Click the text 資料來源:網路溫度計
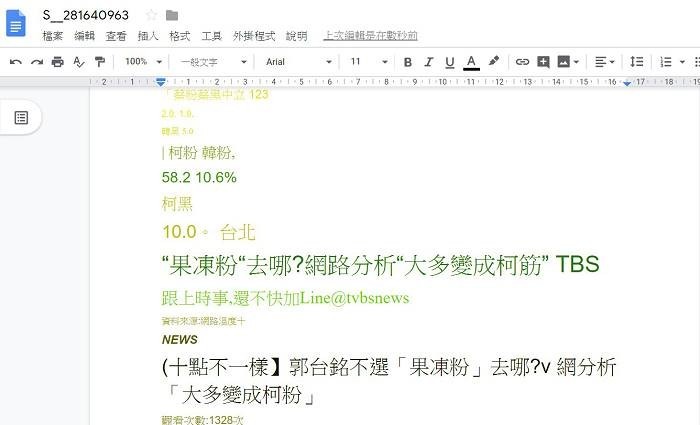Viewport: 700px width, 425px height. (203, 321)
